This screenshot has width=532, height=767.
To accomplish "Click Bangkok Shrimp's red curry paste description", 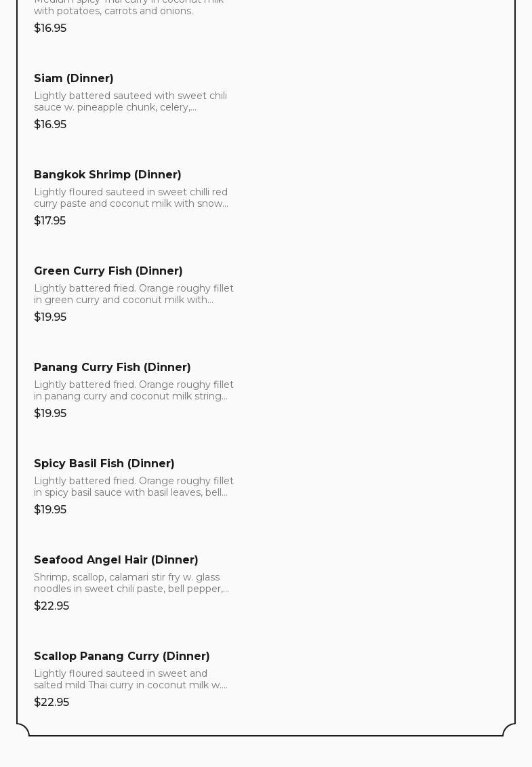I will (x=131, y=198).
